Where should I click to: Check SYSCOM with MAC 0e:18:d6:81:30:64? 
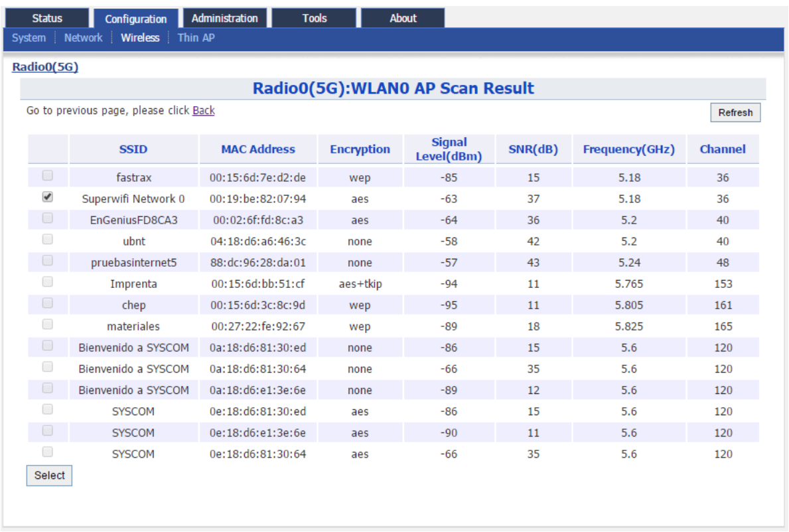(x=47, y=452)
